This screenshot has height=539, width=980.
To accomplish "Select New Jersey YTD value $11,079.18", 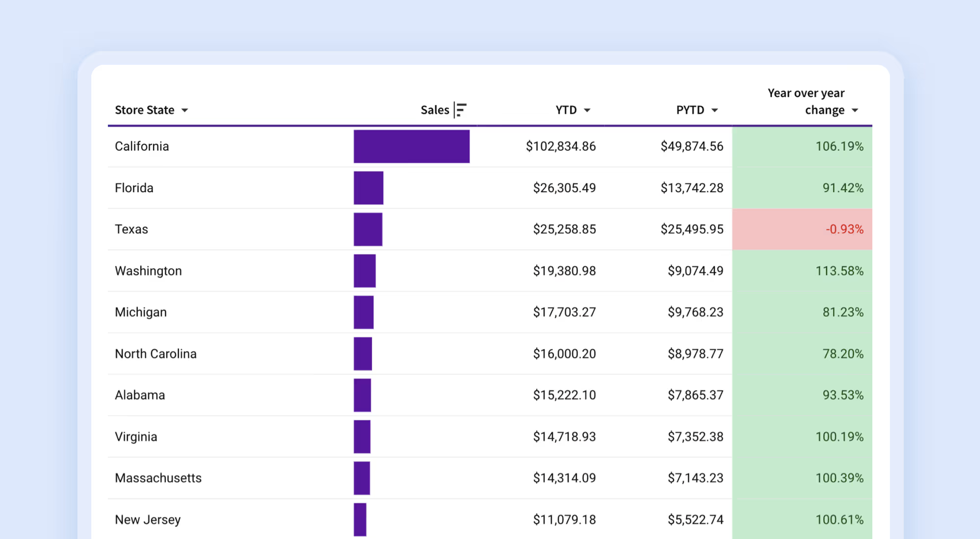I will (x=564, y=520).
